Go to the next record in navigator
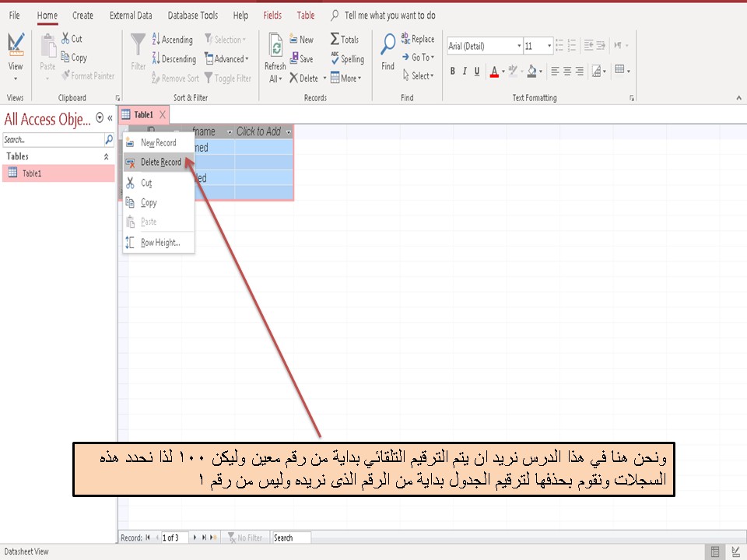This screenshot has width=747, height=560. (x=195, y=537)
